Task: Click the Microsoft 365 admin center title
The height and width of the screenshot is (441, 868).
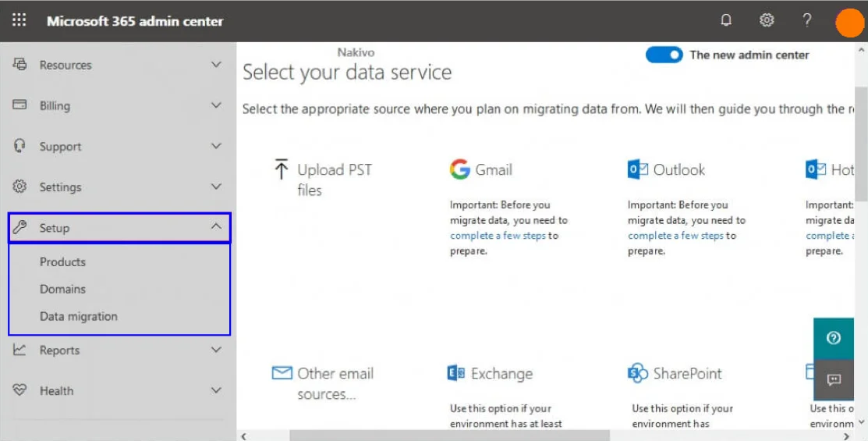Action: pos(135,21)
